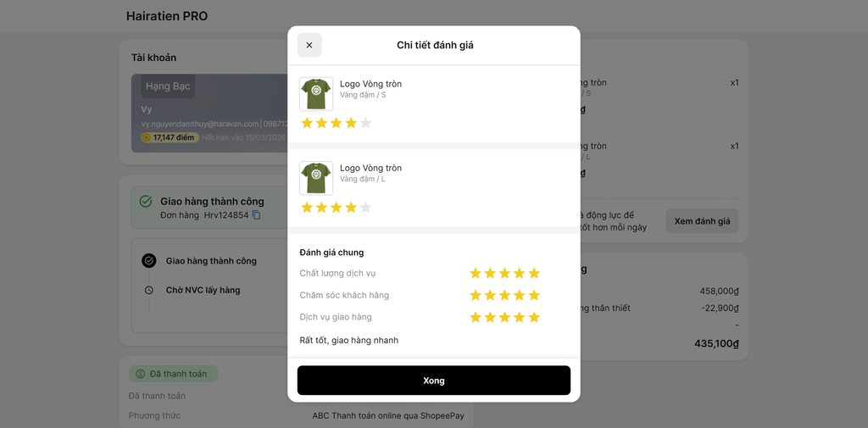Copy order number Hrv124854 with copy icon
This screenshot has width=868, height=428.
pyautogui.click(x=256, y=214)
